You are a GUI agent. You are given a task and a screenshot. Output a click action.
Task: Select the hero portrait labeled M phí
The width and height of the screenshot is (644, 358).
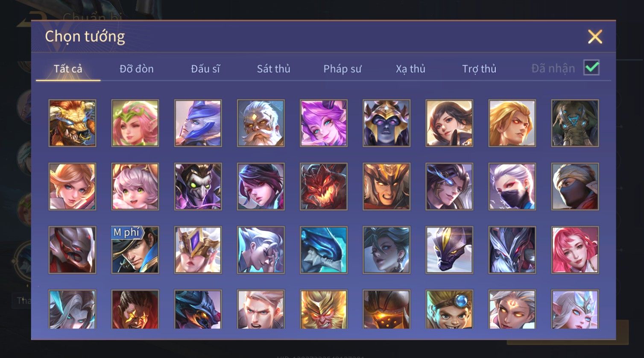(135, 250)
